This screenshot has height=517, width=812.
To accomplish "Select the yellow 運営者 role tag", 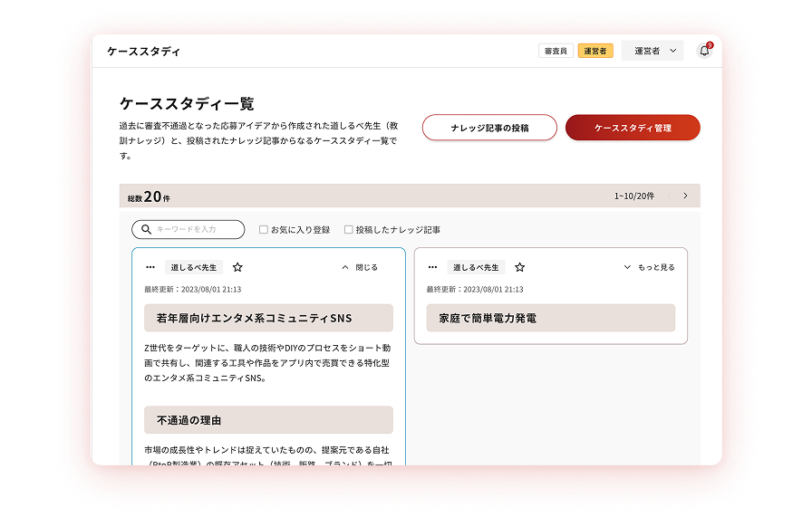I will point(595,51).
